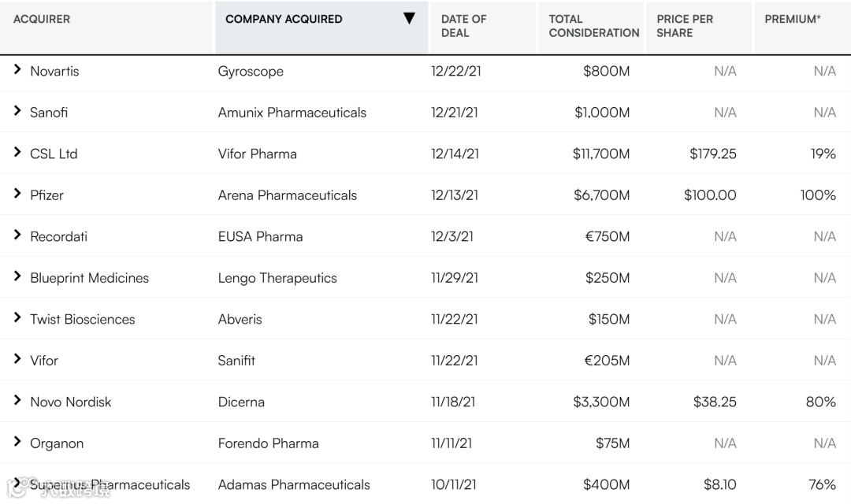Click the Dicerna company cell
Image resolution: width=851 pixels, height=504 pixels.
point(241,402)
